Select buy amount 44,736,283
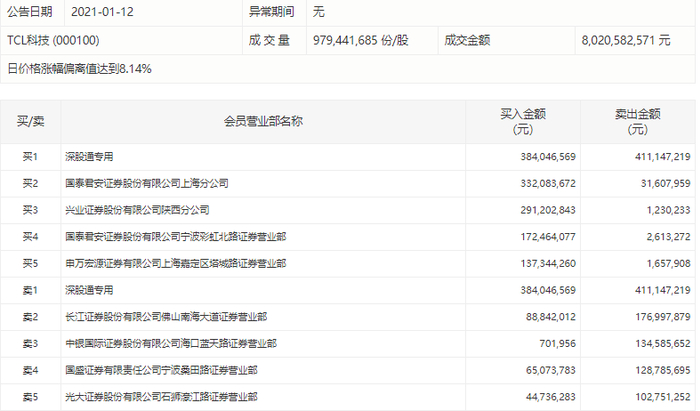The height and width of the screenshot is (411, 700). tap(550, 397)
